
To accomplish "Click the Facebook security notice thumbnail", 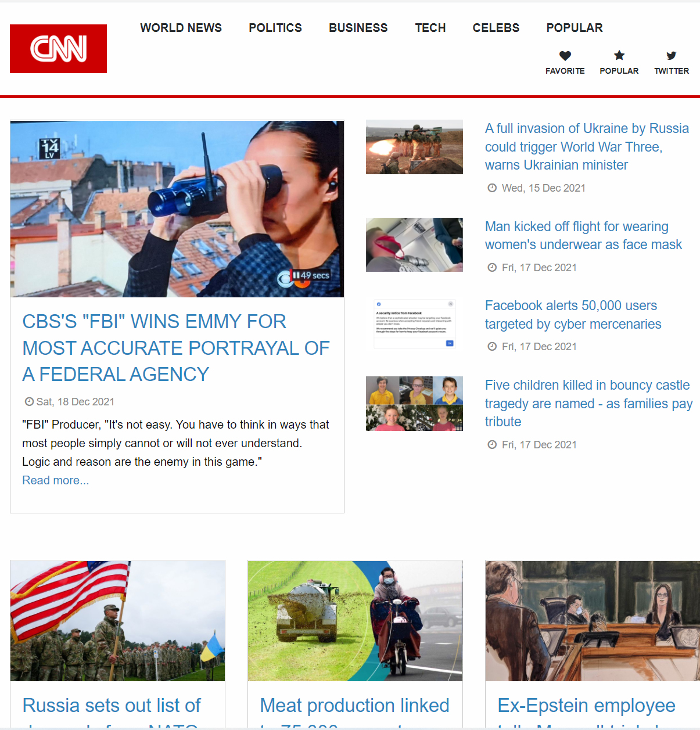I will pos(414,324).
